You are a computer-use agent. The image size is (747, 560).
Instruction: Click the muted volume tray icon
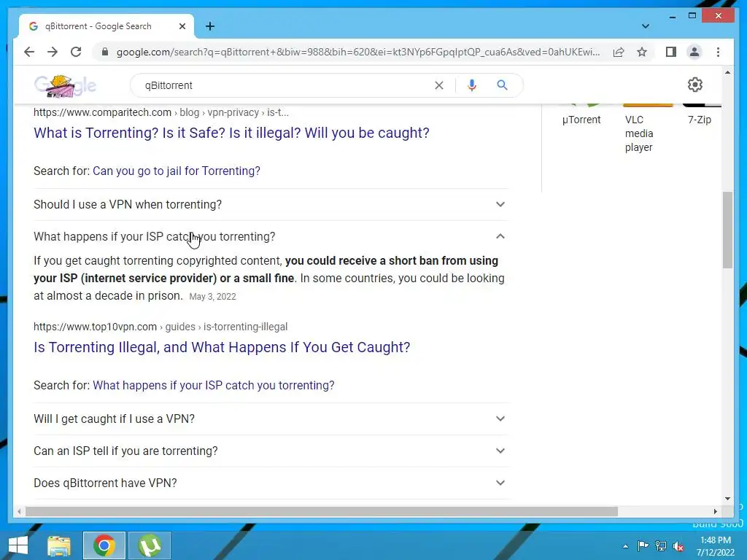coord(678,546)
